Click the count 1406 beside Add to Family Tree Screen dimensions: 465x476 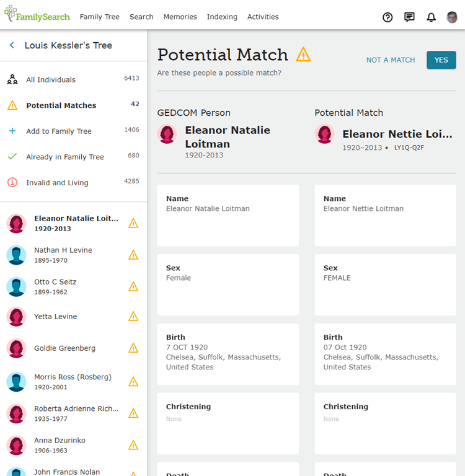click(x=131, y=130)
